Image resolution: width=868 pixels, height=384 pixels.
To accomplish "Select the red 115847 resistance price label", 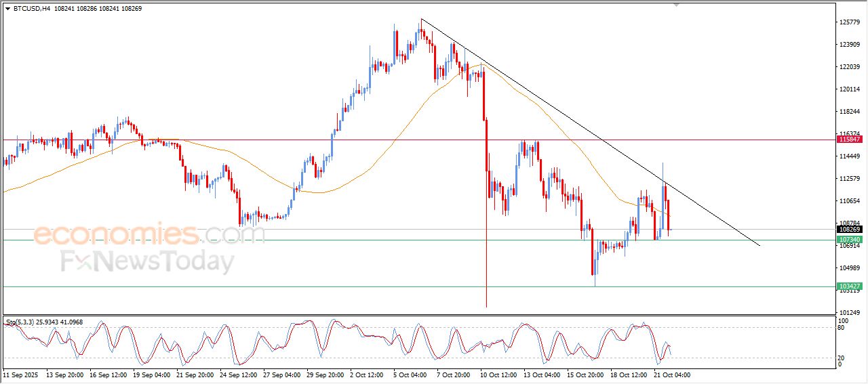I will 850,140.
